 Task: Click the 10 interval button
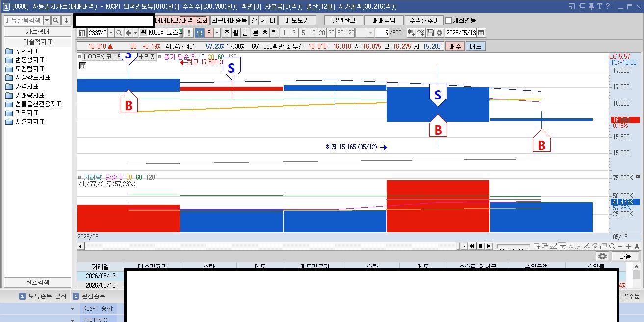(312, 33)
